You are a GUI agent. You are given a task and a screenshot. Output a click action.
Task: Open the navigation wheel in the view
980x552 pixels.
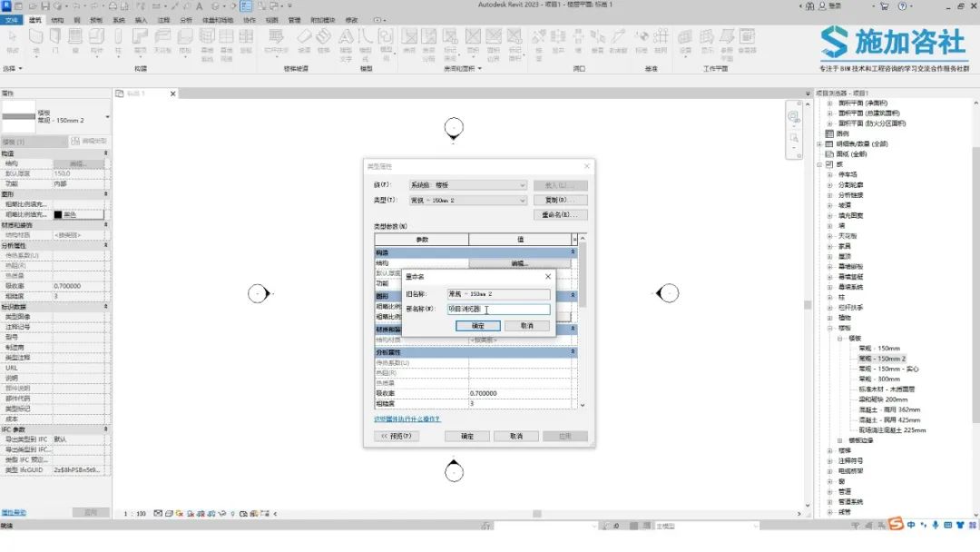point(793,117)
